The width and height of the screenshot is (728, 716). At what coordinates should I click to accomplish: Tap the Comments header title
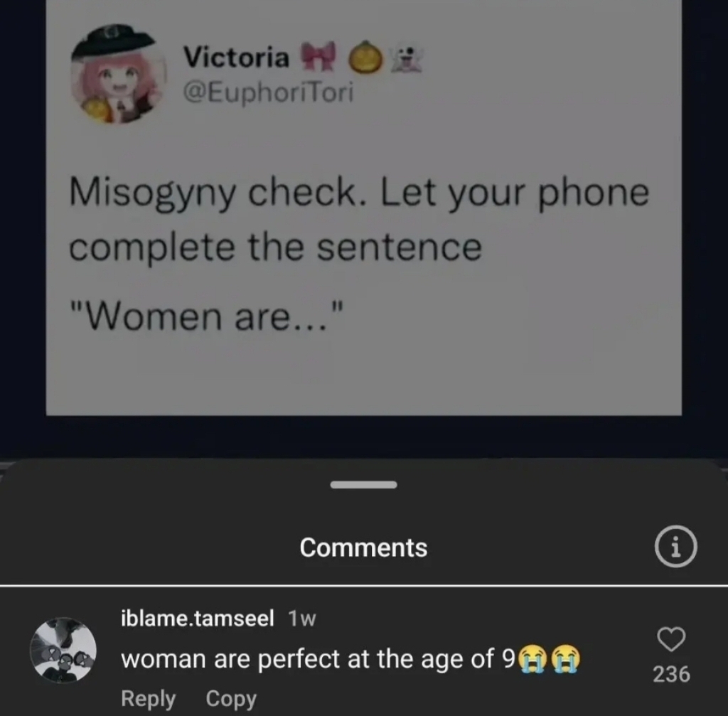[x=363, y=547]
